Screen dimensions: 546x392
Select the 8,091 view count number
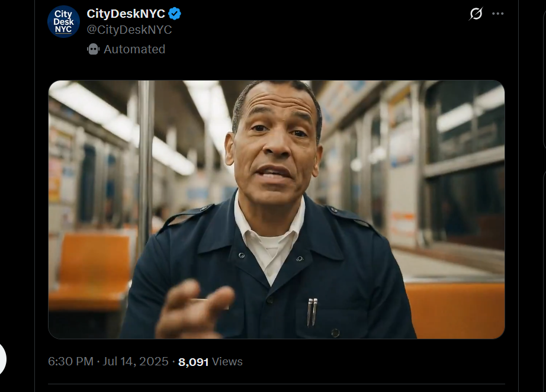[x=193, y=362]
